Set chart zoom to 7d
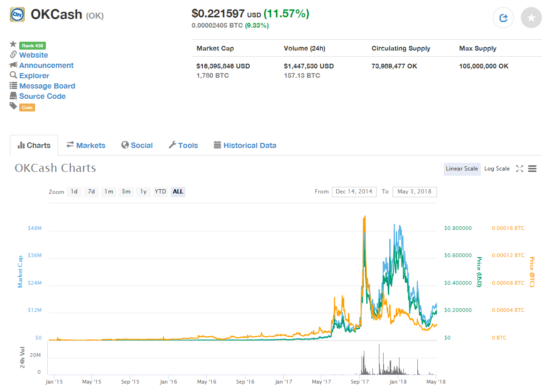 [x=91, y=192]
